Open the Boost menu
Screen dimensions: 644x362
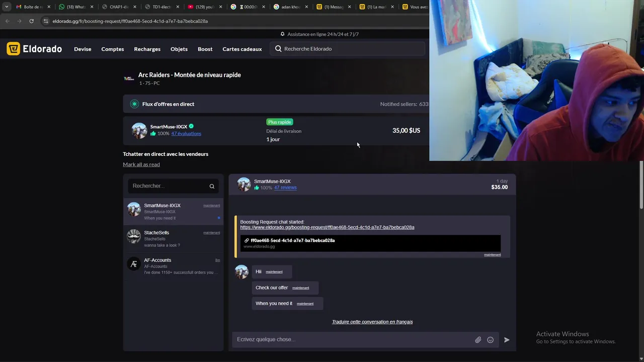point(205,49)
